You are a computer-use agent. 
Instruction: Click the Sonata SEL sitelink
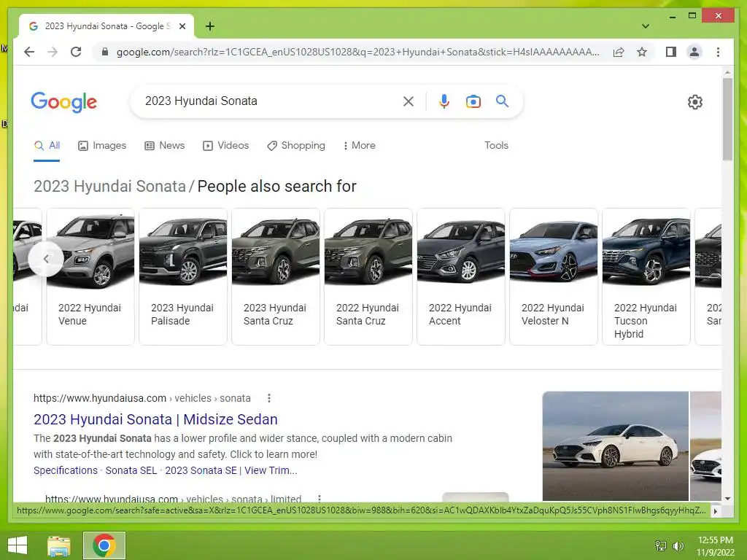pos(131,470)
